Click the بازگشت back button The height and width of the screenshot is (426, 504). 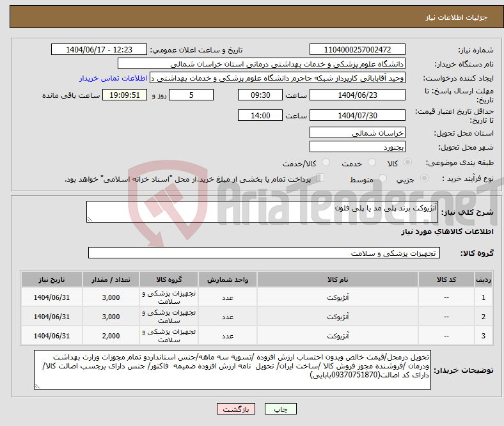[x=235, y=409]
